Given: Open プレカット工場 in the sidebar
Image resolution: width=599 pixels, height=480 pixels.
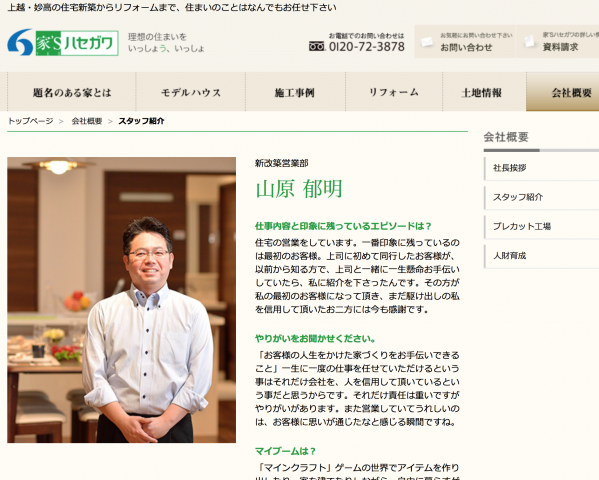Looking at the screenshot, I should [x=541, y=227].
